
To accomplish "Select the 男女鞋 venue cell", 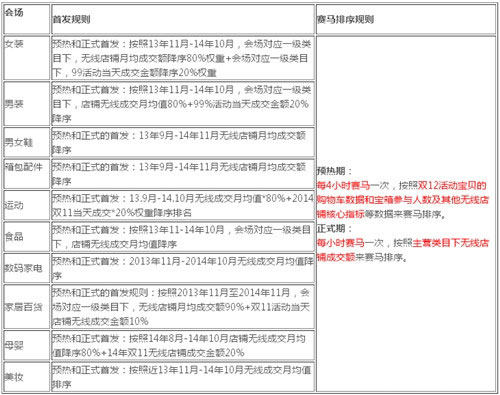I will [x=27, y=142].
